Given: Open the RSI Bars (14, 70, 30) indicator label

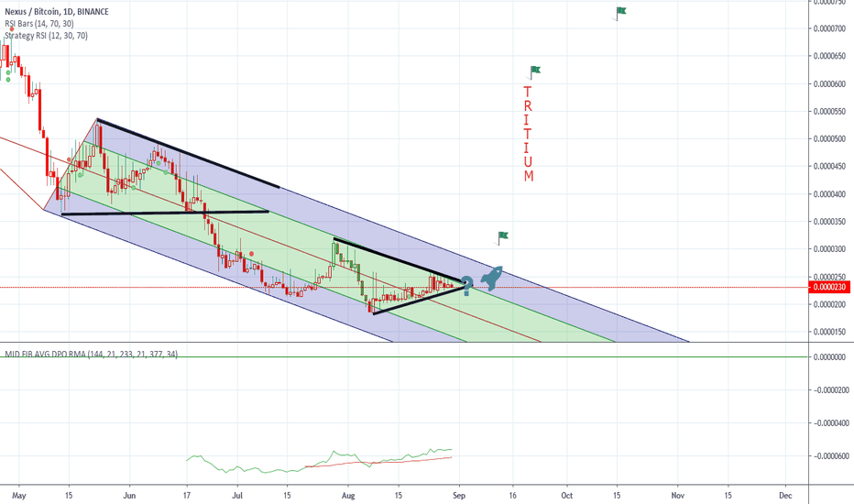Looking at the screenshot, I should 39,24.
